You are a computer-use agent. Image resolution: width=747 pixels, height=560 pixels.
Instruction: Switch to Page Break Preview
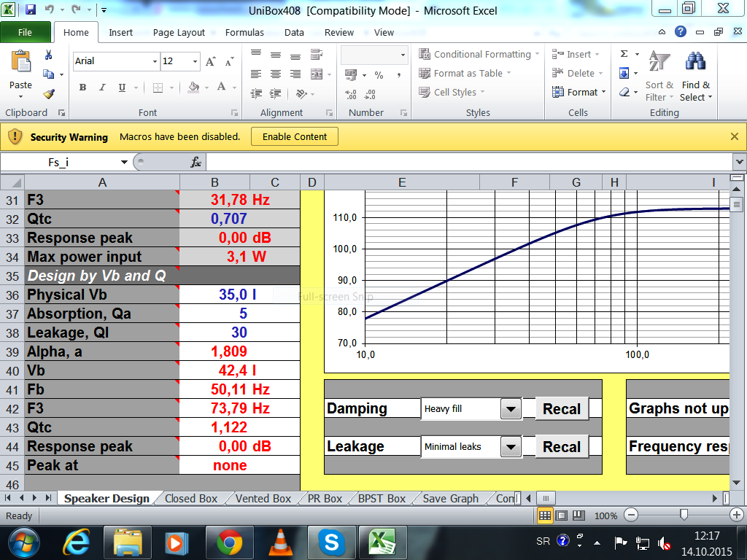(578, 516)
